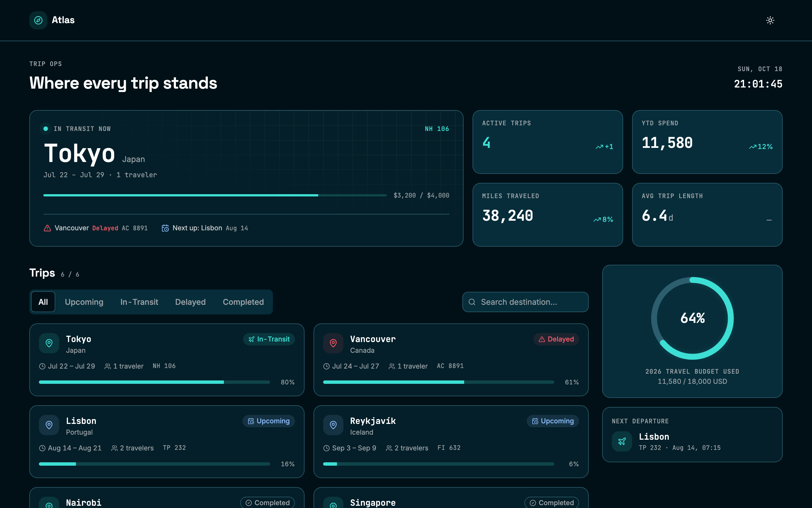Click the NH 106 flight code in hero card
812x508 pixels.
437,129
